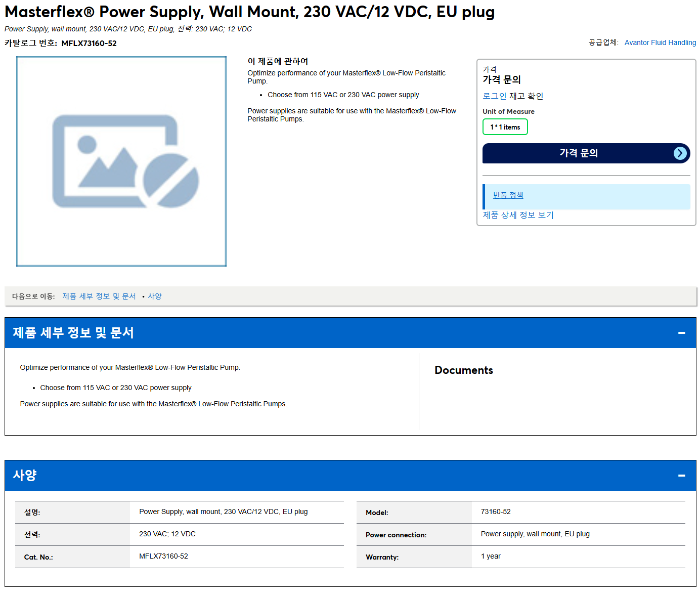Click the Warranty 1 year value
The image size is (700, 597).
point(491,557)
